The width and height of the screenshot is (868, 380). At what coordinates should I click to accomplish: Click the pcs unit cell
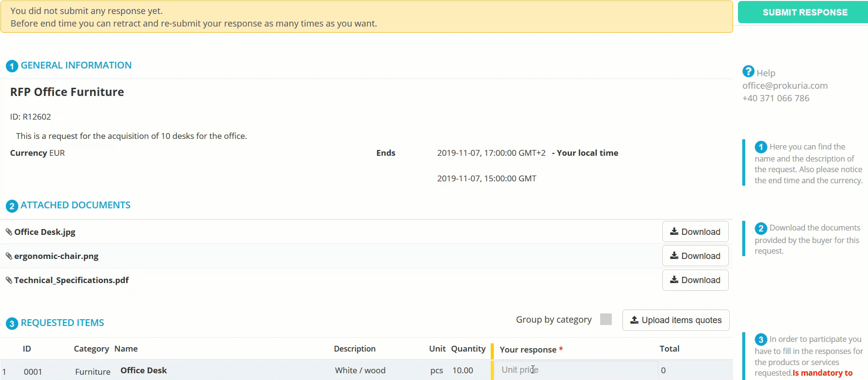point(436,370)
